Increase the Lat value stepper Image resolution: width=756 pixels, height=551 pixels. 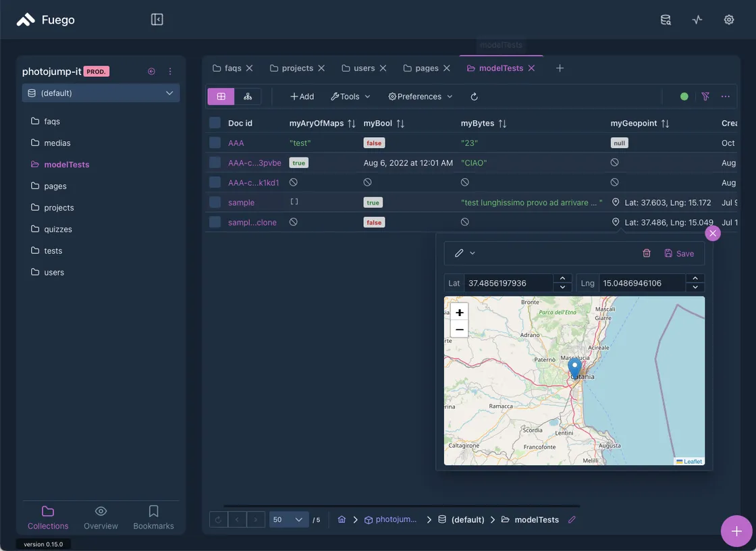click(562, 278)
